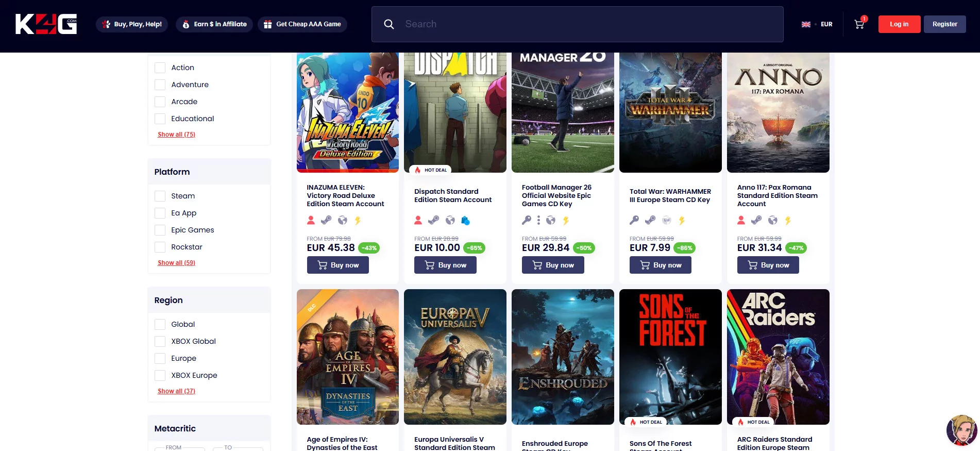Open the ARC Raiders cover image
980x451 pixels.
pos(778,357)
